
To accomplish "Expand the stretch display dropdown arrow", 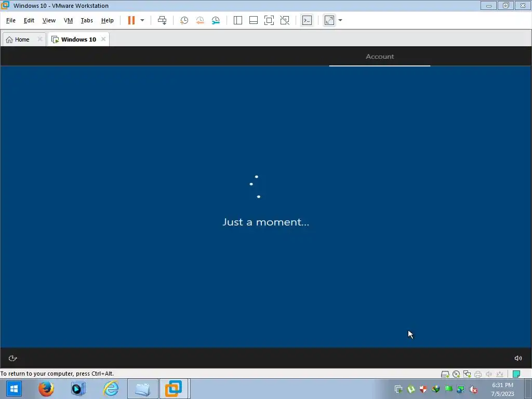I will point(340,20).
